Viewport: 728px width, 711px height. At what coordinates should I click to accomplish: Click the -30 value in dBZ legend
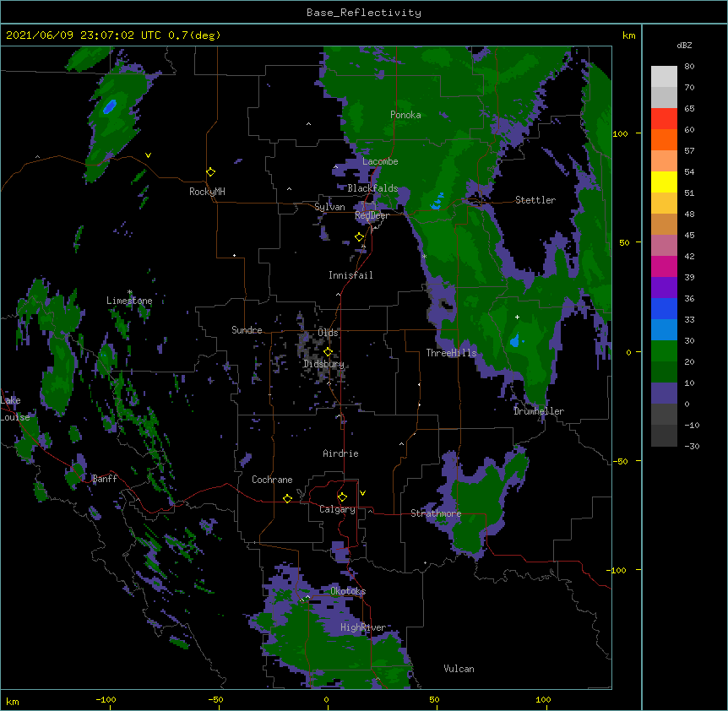point(692,446)
